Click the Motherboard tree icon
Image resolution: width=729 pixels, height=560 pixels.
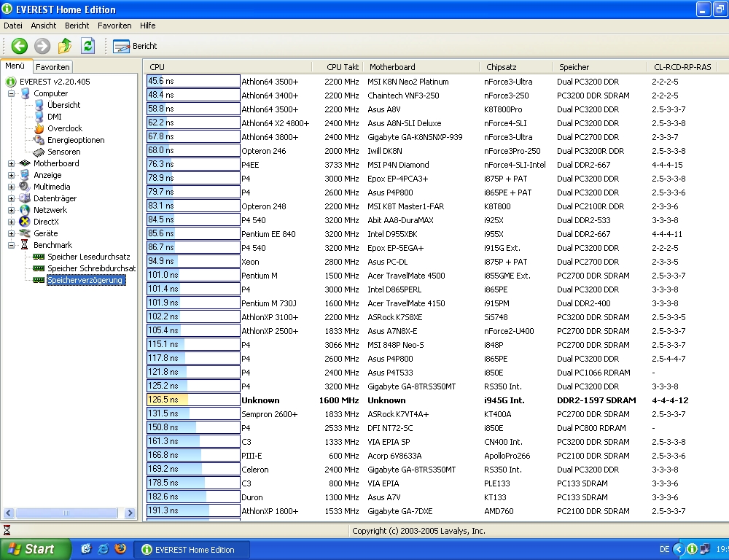click(25, 163)
